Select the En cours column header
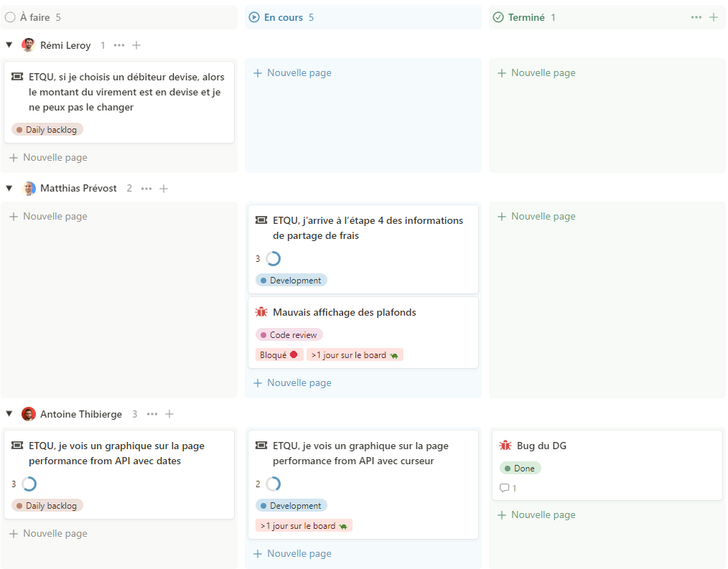The width and height of the screenshot is (728, 569). pyautogui.click(x=283, y=17)
